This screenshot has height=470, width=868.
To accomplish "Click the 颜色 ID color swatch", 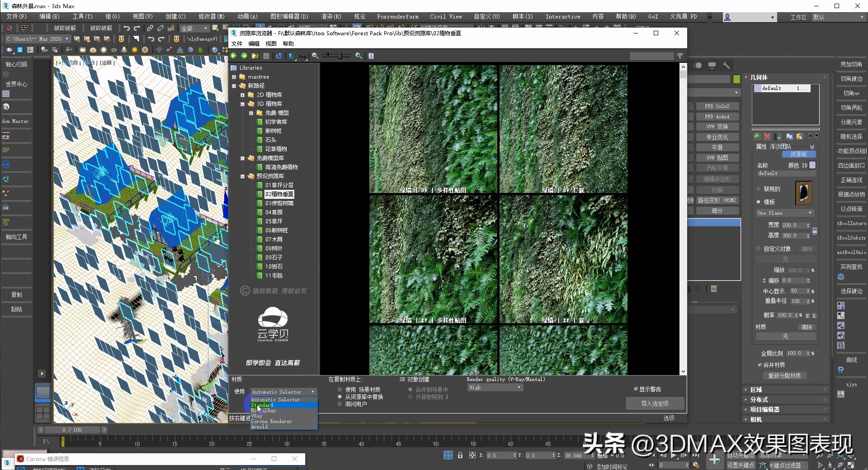I will (x=812, y=165).
